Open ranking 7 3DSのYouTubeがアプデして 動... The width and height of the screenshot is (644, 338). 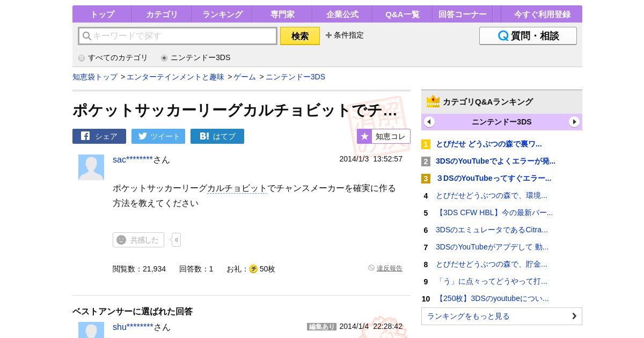492,247
